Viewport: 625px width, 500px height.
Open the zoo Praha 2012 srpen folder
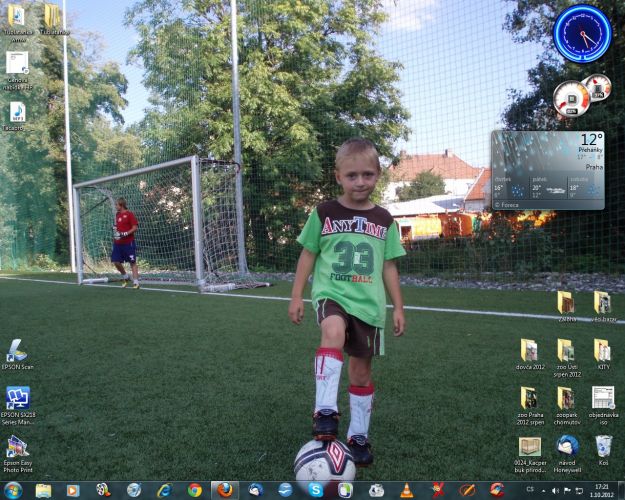pos(530,406)
